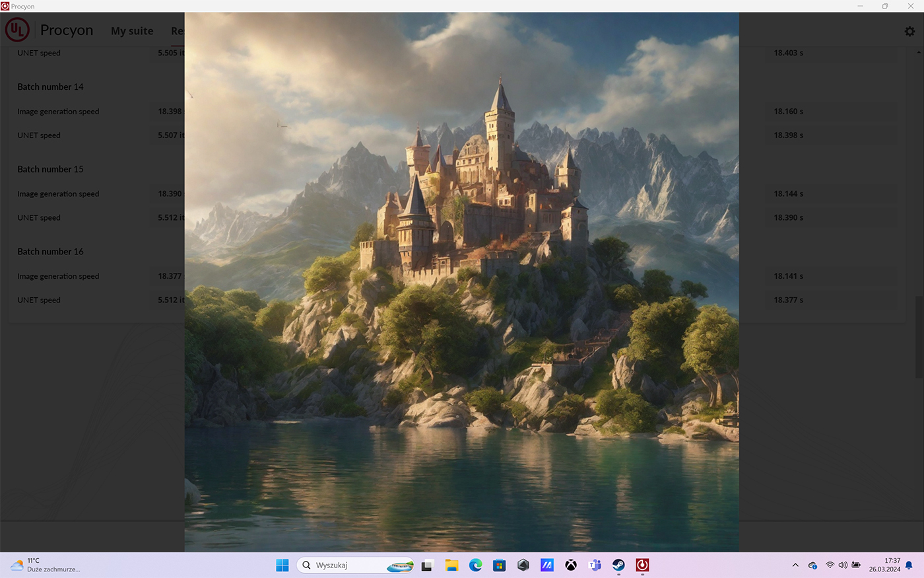Image resolution: width=924 pixels, height=578 pixels.
Task: Click the enlarged castle image preview
Action: [461, 282]
